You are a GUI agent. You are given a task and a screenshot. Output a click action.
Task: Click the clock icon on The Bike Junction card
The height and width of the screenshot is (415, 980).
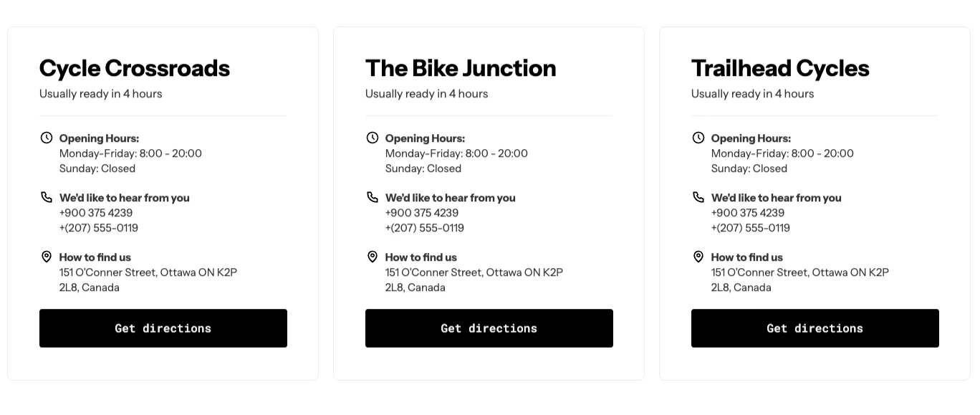click(373, 138)
